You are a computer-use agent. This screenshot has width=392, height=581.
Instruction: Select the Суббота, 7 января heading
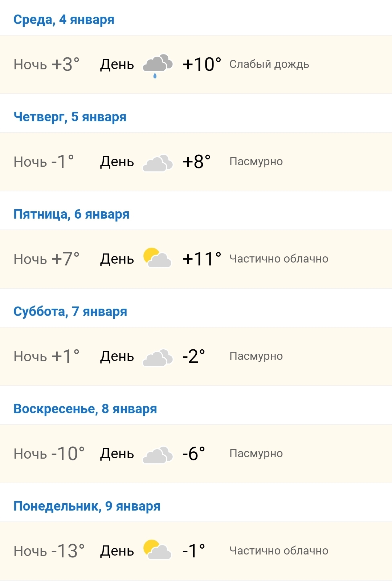click(70, 311)
